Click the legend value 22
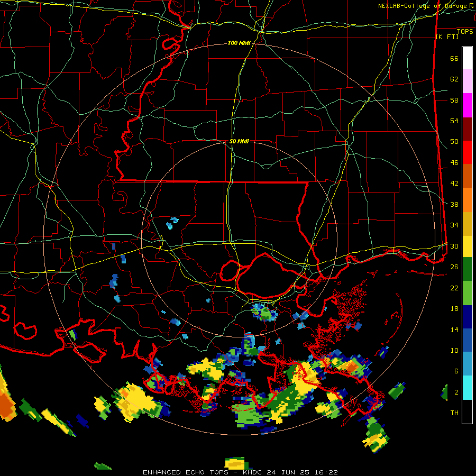 click(x=454, y=288)
